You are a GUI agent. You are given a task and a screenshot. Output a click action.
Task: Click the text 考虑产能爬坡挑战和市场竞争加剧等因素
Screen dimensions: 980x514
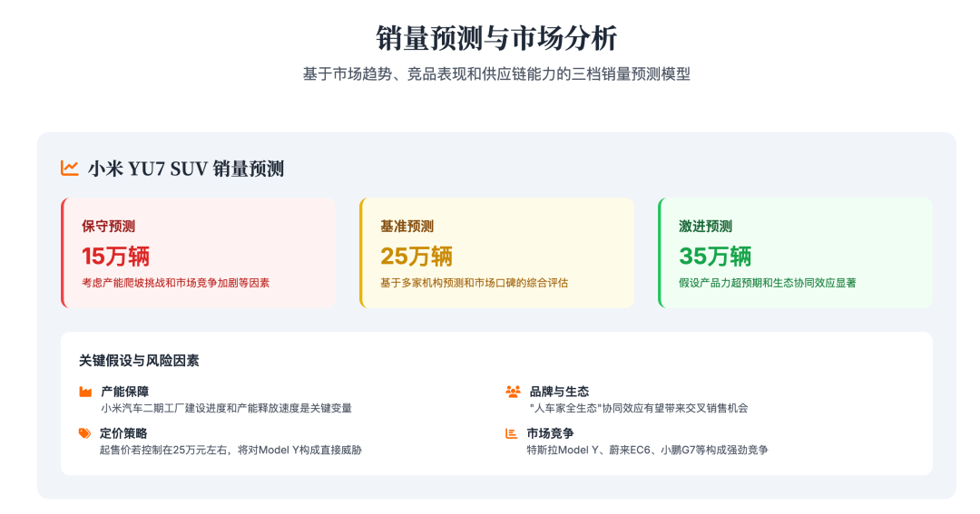[176, 283]
